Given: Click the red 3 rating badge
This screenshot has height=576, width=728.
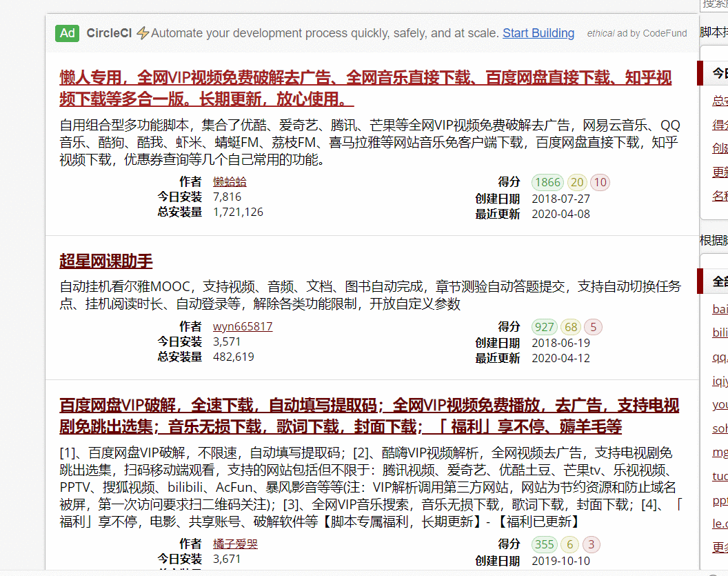Looking at the screenshot, I should [591, 544].
